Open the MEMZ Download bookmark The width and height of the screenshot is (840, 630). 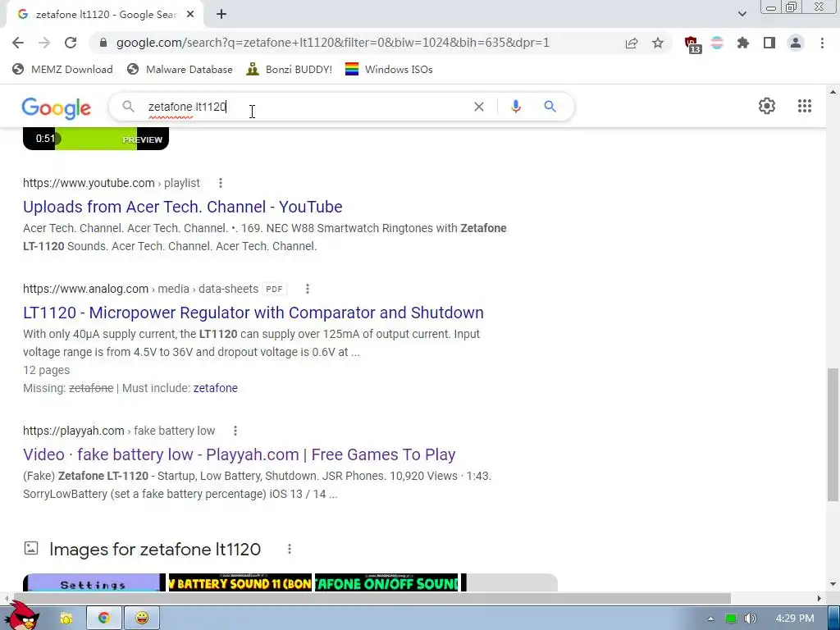(x=62, y=69)
